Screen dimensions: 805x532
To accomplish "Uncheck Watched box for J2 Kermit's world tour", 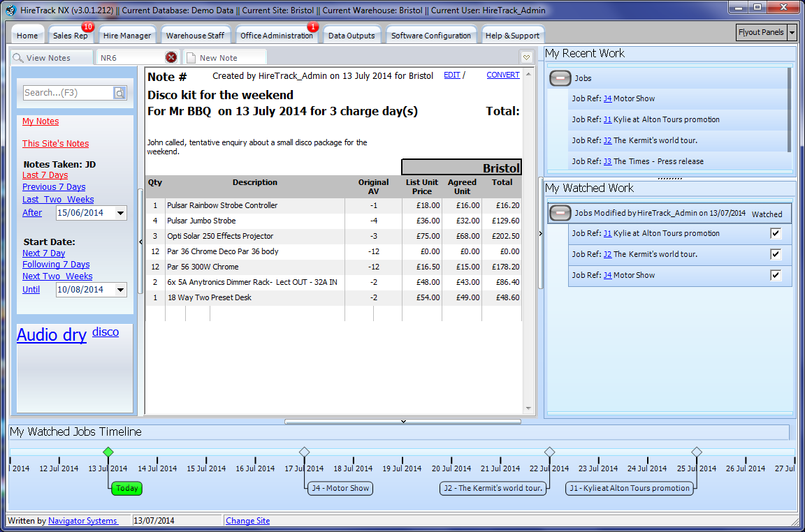I will pos(776,254).
